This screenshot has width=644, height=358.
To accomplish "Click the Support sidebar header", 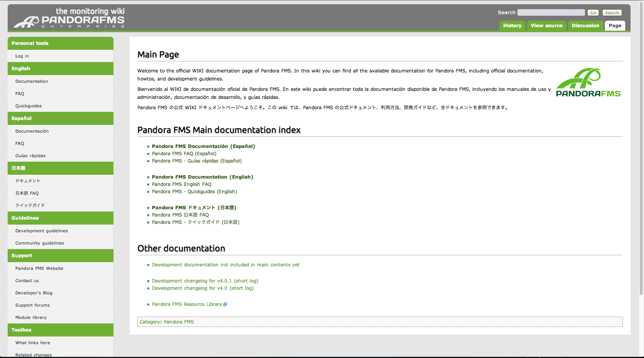I will tap(61, 256).
